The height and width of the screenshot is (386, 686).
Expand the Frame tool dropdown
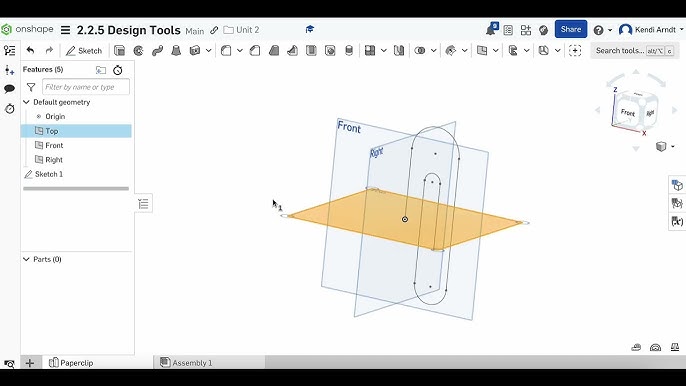(527, 51)
